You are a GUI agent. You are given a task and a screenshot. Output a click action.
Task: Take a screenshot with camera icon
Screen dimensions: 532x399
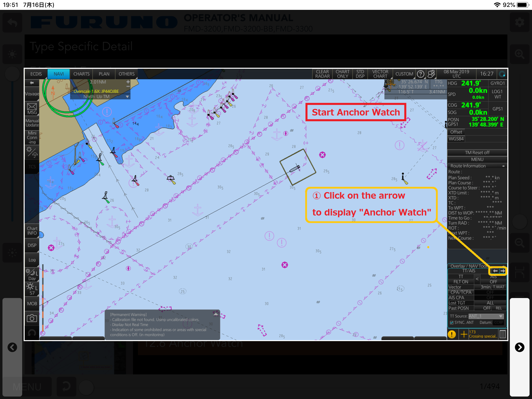click(32, 318)
